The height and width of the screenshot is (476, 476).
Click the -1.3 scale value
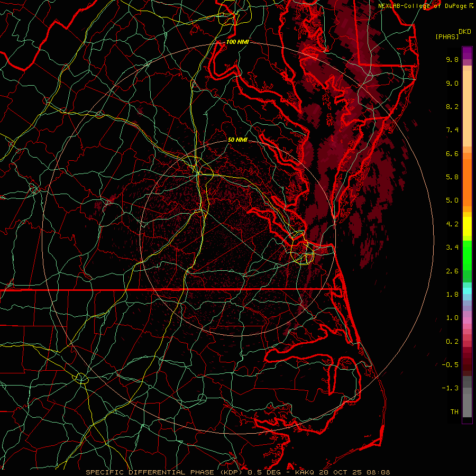[x=450, y=388]
